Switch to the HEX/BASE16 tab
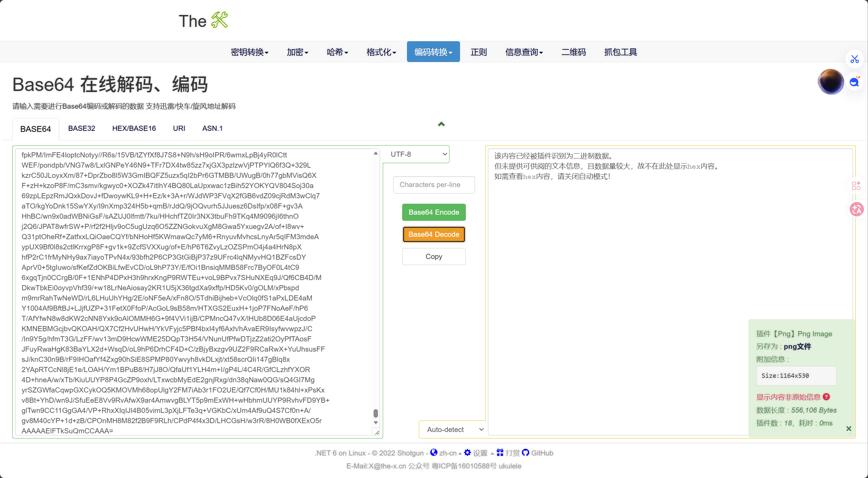Image resolution: width=868 pixels, height=478 pixels. [x=134, y=128]
